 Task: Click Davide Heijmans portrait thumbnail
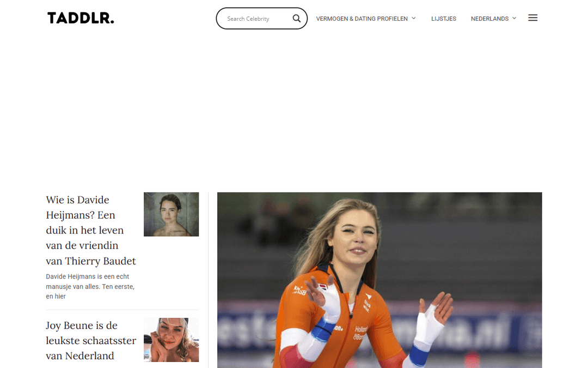pyautogui.click(x=171, y=214)
